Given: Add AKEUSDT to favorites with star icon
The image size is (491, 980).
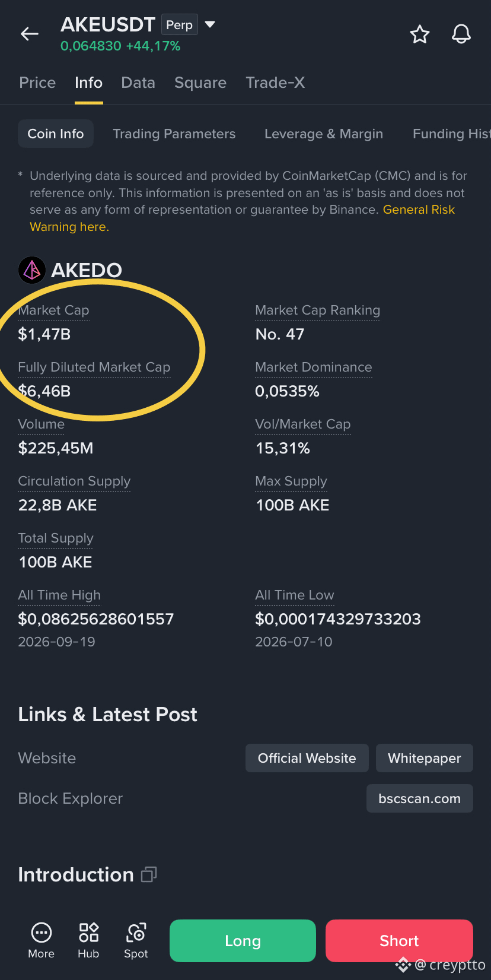Looking at the screenshot, I should [x=420, y=34].
